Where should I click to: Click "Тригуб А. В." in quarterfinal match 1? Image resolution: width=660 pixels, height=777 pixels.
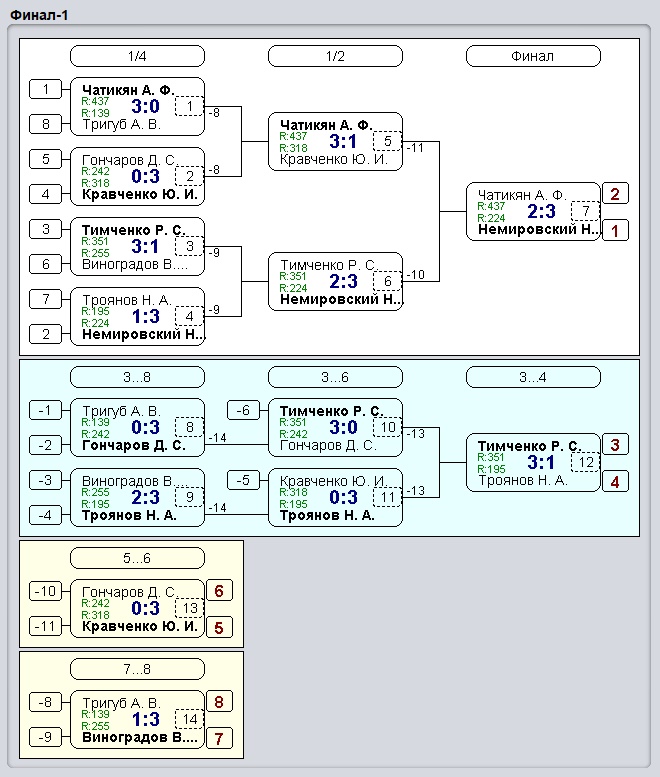pos(121,124)
